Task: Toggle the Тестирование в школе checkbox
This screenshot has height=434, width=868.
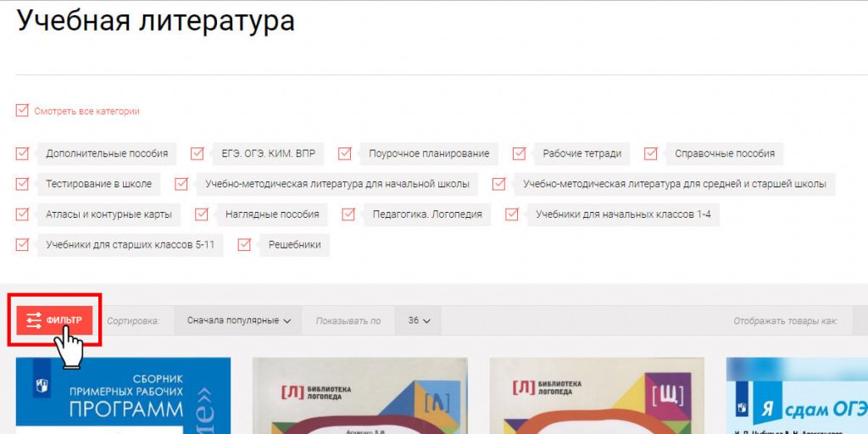Action: [22, 184]
